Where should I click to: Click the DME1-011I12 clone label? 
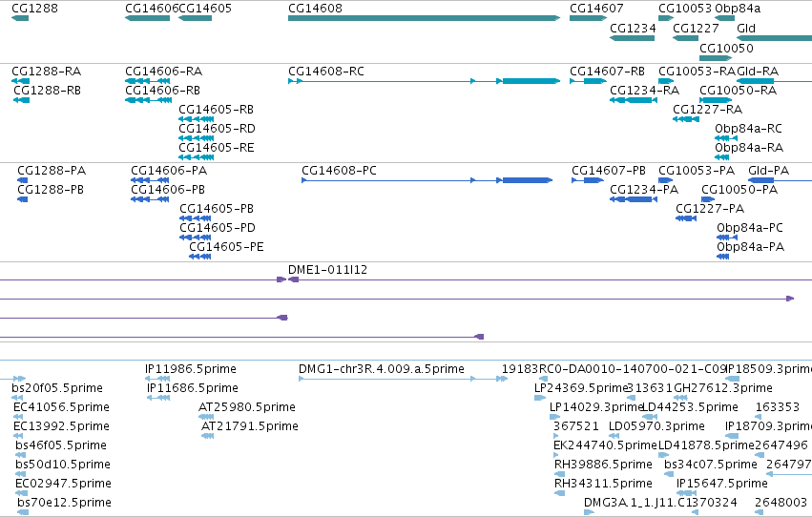[x=328, y=270]
